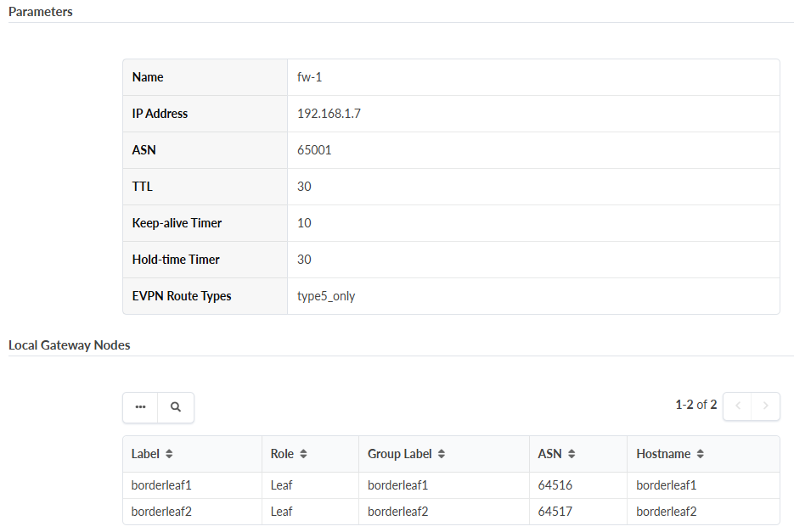The height and width of the screenshot is (532, 794).
Task: Click the IP Address value 192.168.1.7
Action: click(x=329, y=113)
